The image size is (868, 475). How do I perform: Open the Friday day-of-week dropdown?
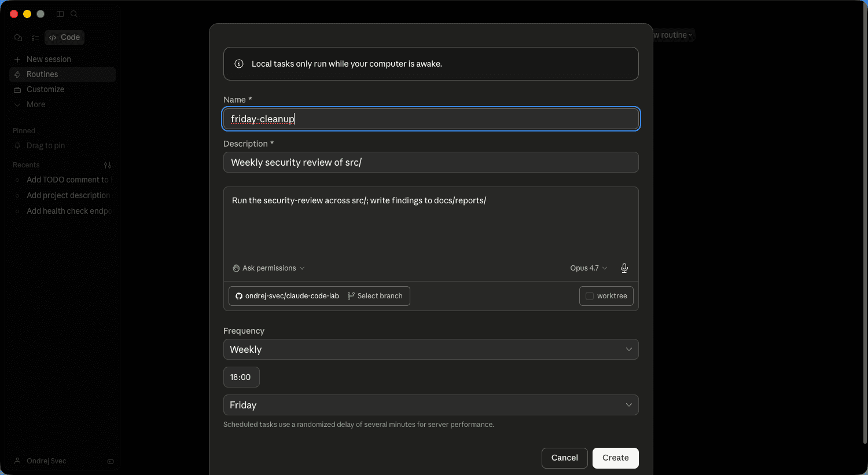click(431, 405)
